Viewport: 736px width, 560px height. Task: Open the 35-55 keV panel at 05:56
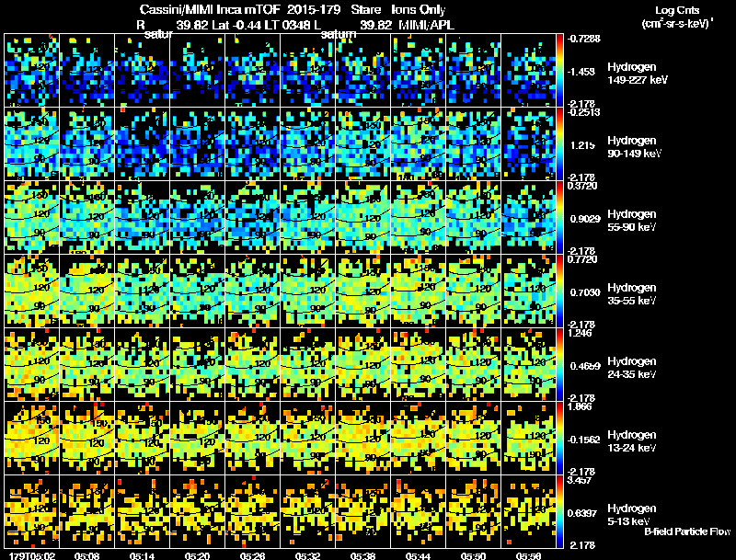528,291
